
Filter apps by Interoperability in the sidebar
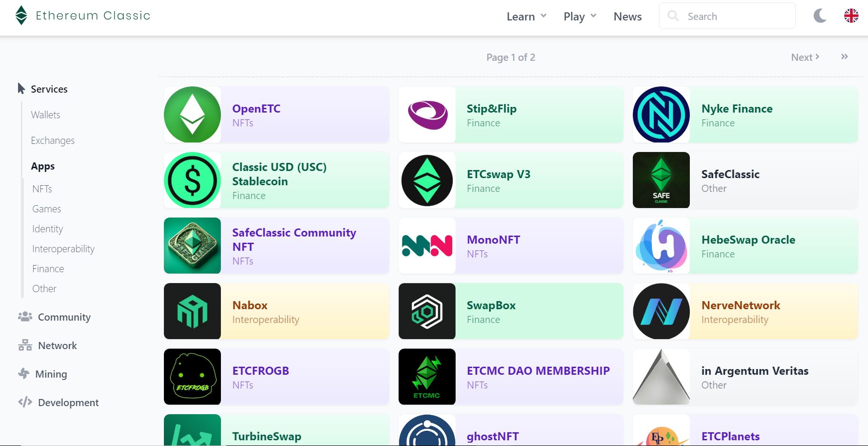63,248
